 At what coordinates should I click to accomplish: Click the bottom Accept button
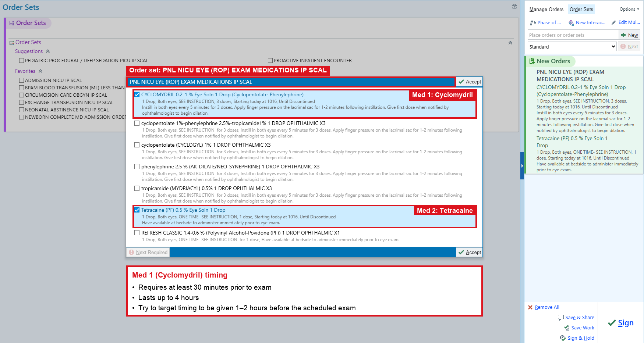pos(469,252)
